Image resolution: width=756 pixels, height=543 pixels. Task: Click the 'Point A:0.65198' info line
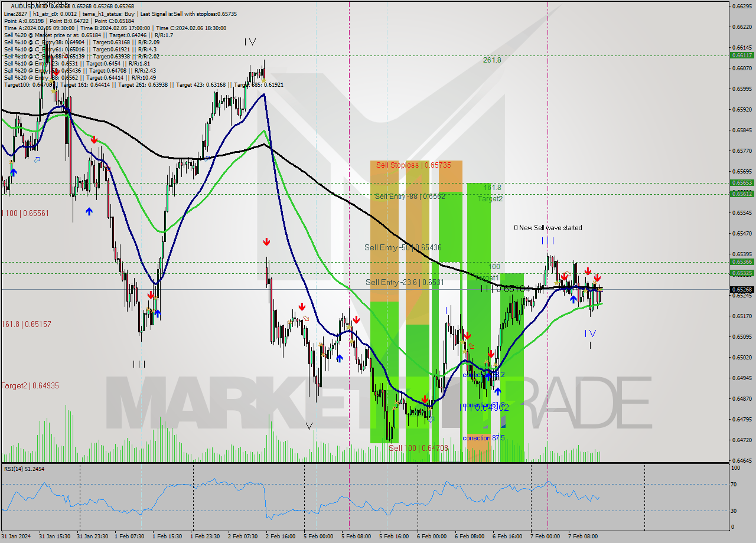[x=69, y=21]
